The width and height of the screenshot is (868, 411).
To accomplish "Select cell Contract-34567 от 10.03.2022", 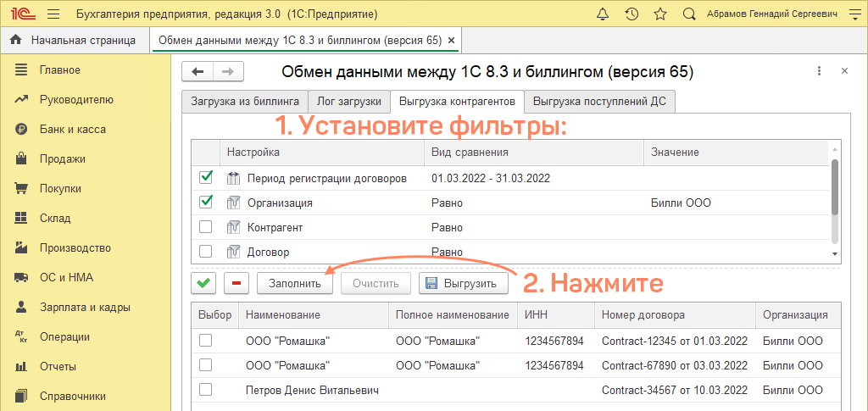I will click(675, 391).
